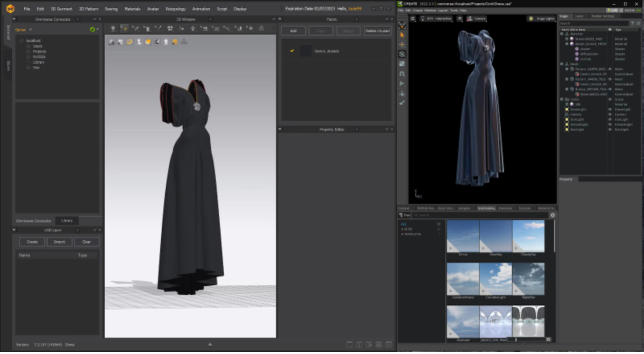Image resolution: width=644 pixels, height=354 pixels.
Task: Open the environment browser settings gear
Action: [553, 215]
